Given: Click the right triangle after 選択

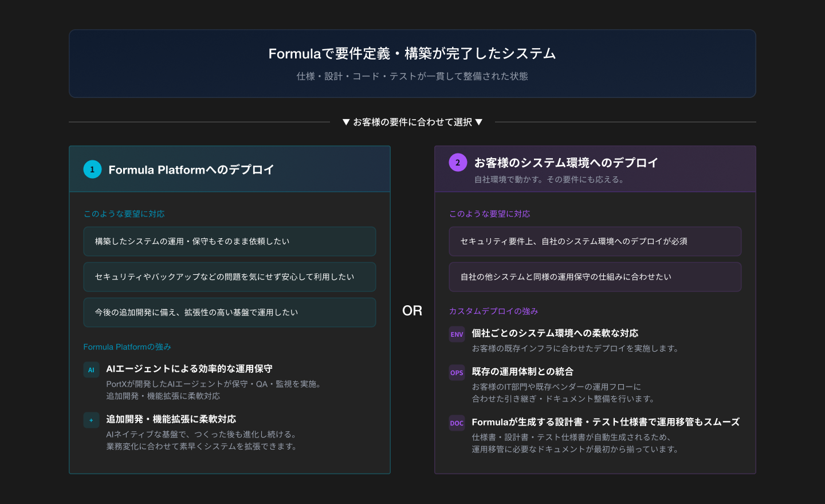Looking at the screenshot, I should click(x=479, y=122).
